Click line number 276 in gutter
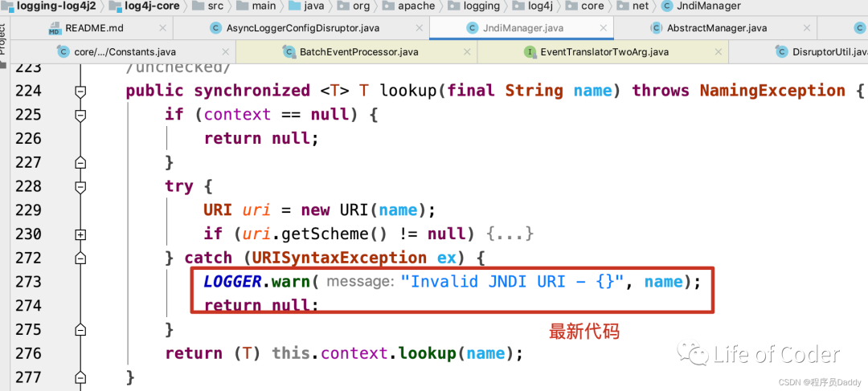The image size is (868, 391). (27, 353)
